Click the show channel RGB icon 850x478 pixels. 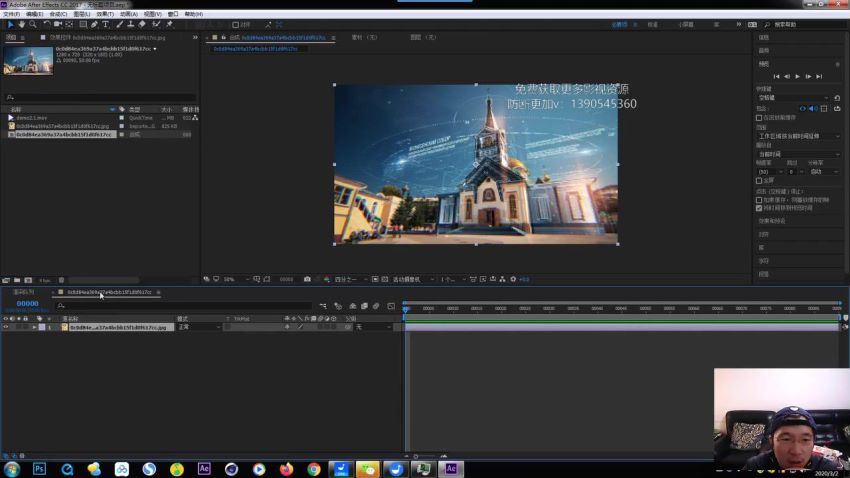(x=327, y=279)
